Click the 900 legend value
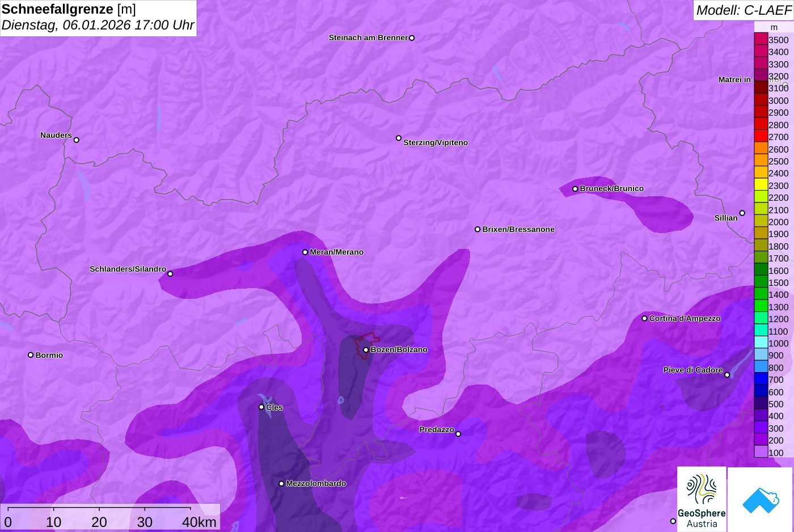Viewport: 794px width, 532px height. (x=776, y=356)
